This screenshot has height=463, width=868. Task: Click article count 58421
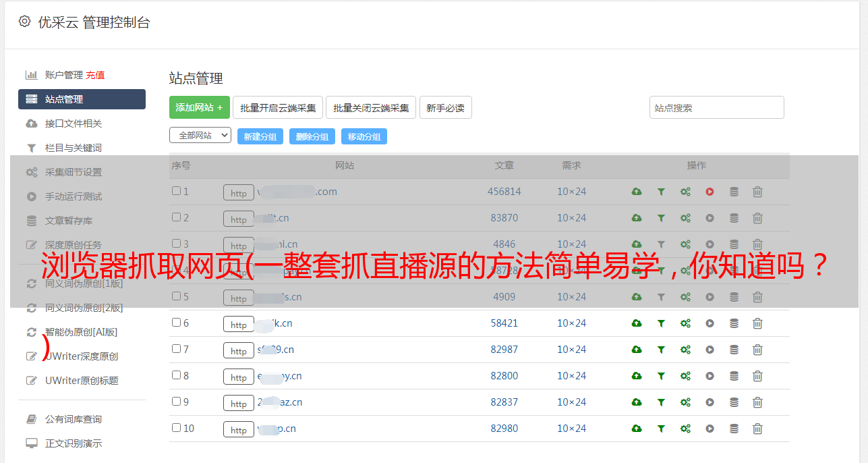pyautogui.click(x=504, y=323)
